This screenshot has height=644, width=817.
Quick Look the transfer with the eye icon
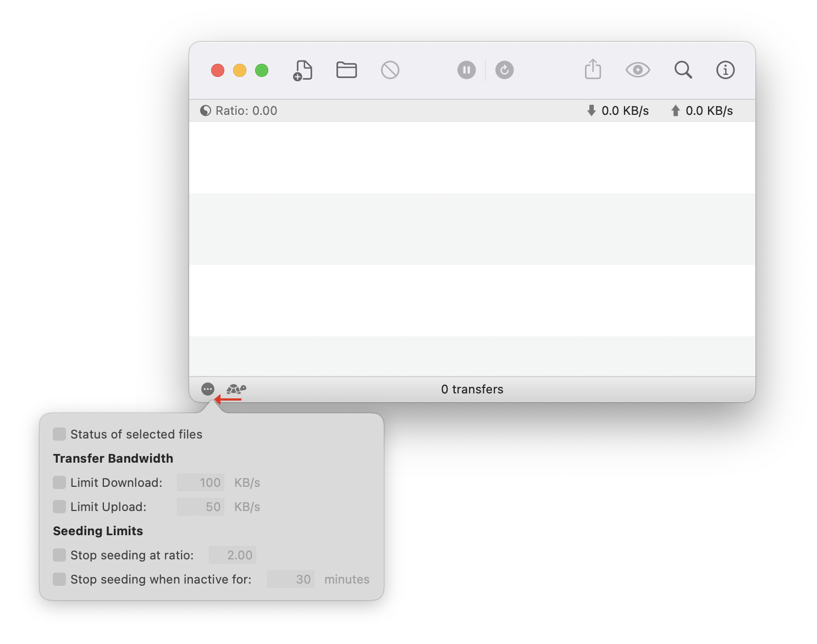[637, 70]
